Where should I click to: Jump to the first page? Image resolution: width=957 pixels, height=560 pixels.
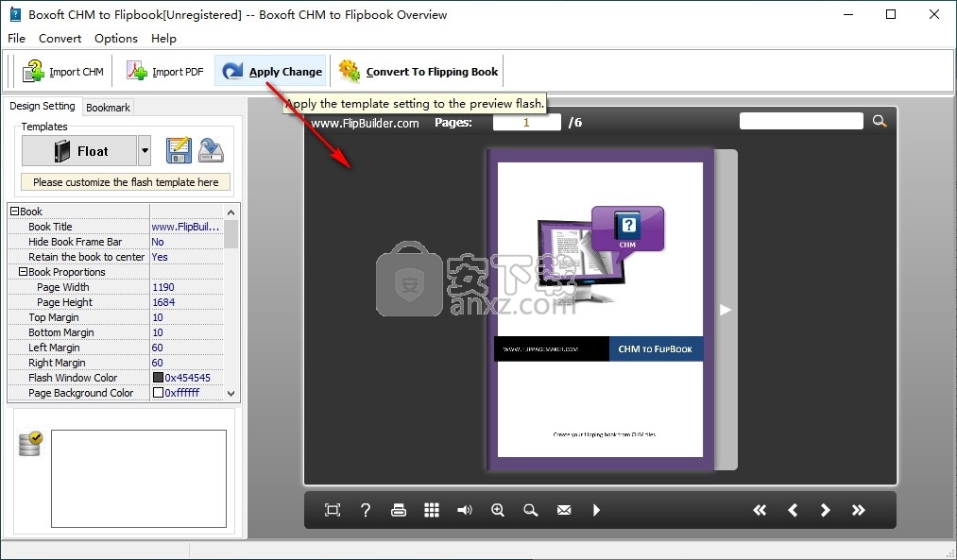760,510
